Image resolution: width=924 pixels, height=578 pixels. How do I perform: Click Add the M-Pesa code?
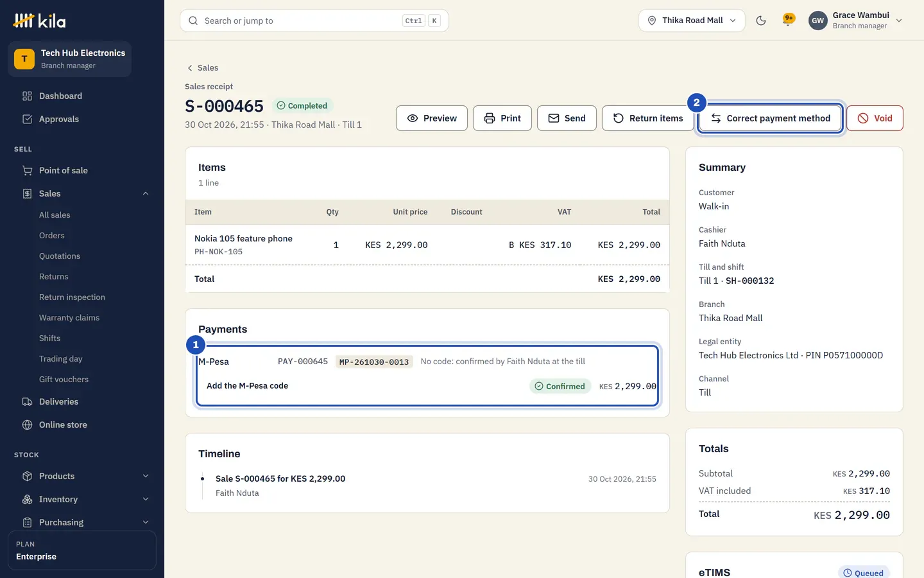pos(247,386)
